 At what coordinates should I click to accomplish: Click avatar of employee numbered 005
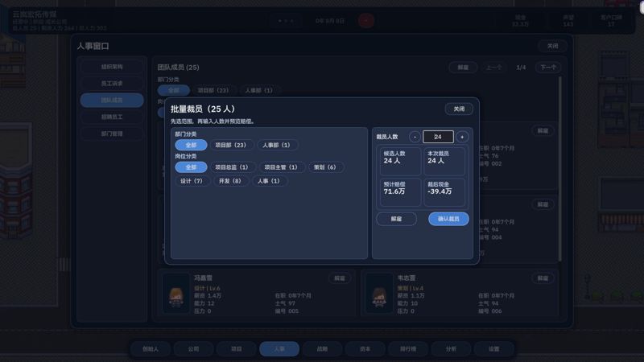[176, 294]
